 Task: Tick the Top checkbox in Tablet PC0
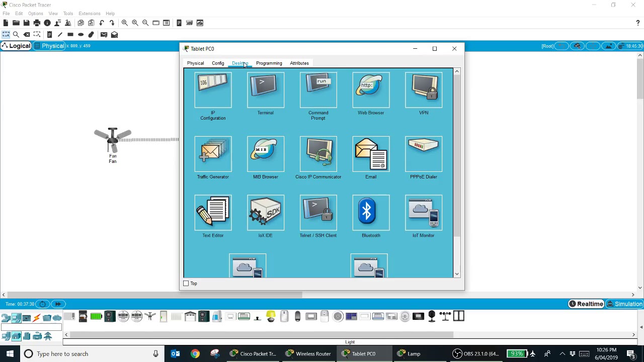186,284
